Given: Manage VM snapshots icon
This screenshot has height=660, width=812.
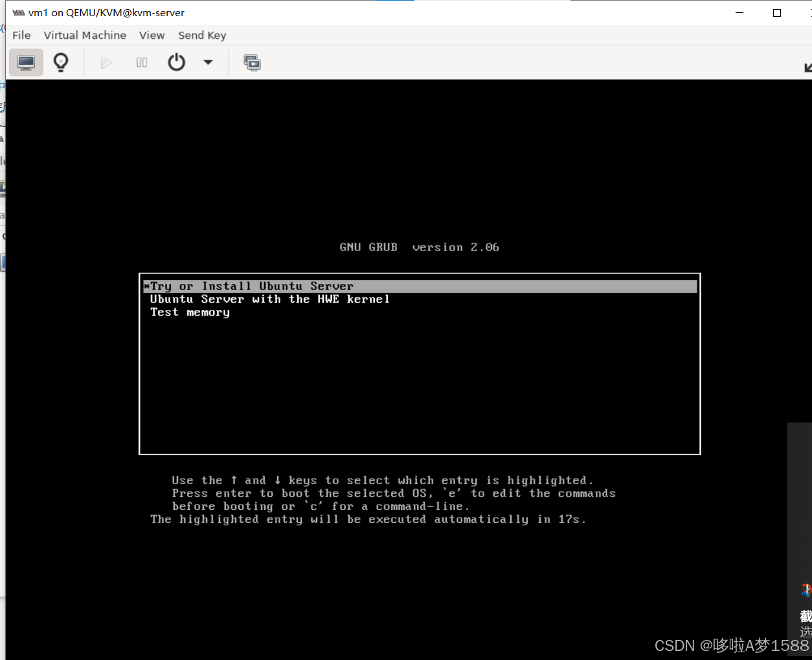Looking at the screenshot, I should tap(252, 63).
